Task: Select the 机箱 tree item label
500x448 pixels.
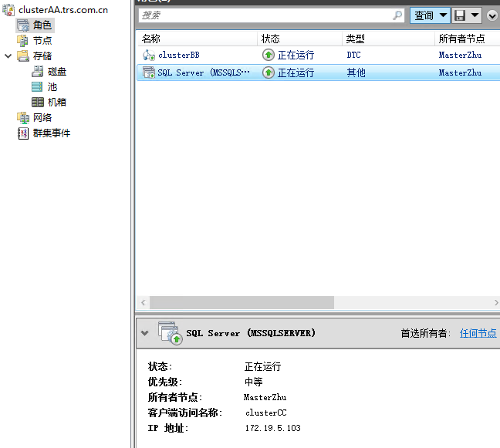Action: click(x=57, y=103)
